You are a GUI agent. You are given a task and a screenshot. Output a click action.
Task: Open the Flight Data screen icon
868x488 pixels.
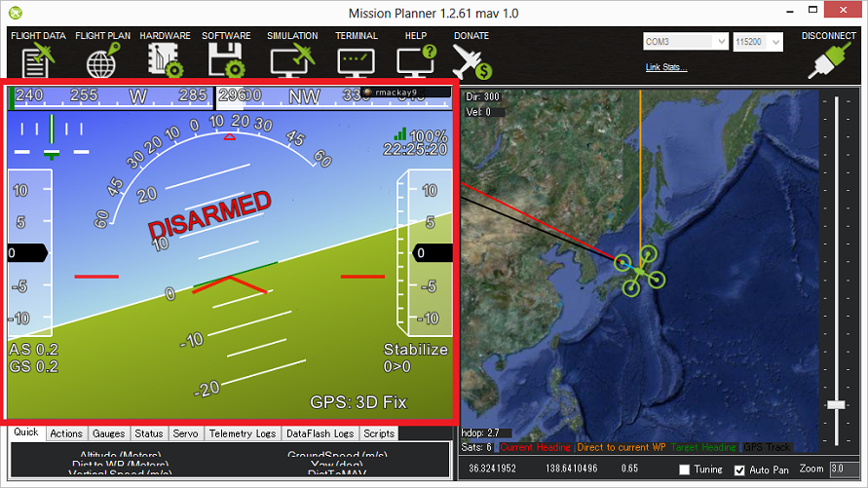[38, 60]
